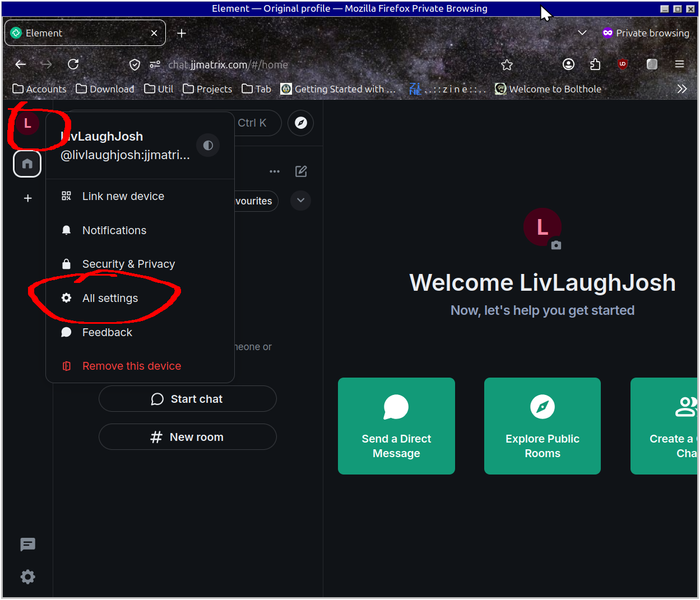Open Getting Started with bookmark
This screenshot has width=700, height=600.
(338, 89)
